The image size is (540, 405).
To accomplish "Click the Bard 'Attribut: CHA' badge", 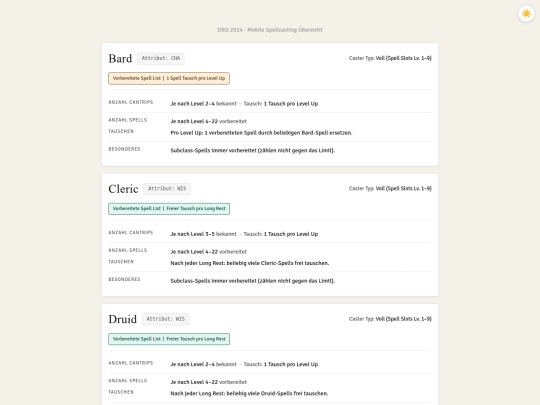I will [161, 58].
